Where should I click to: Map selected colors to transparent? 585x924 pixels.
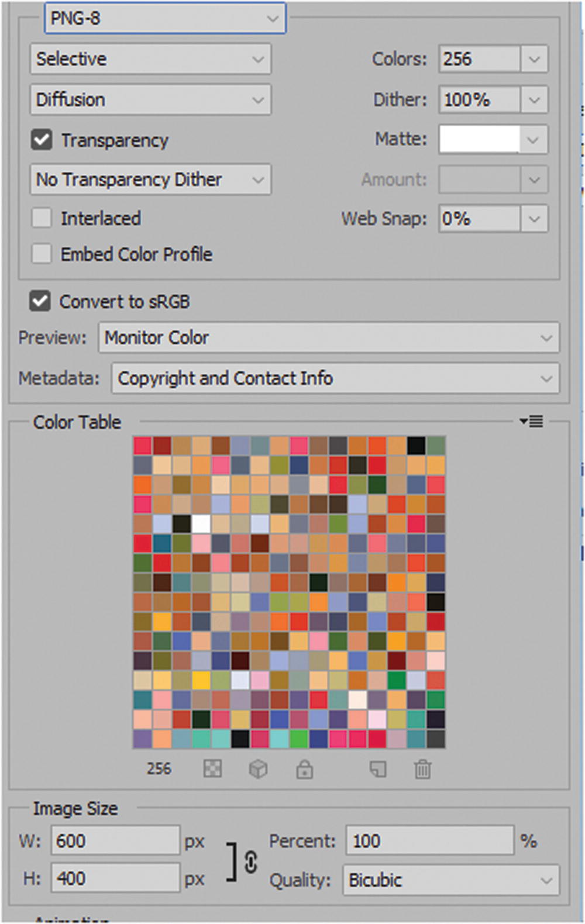[x=212, y=770]
